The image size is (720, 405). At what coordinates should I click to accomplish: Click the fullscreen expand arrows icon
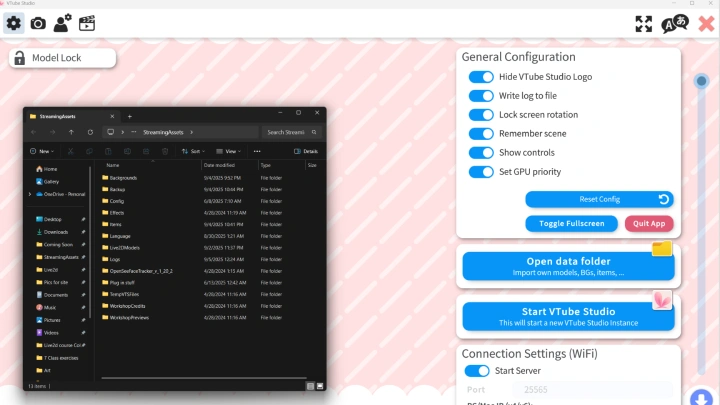point(644,24)
